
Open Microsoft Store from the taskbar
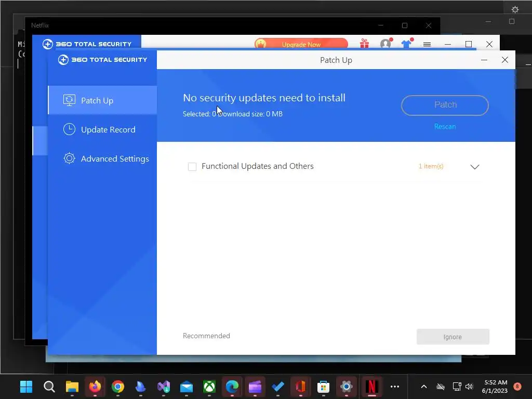(x=323, y=387)
